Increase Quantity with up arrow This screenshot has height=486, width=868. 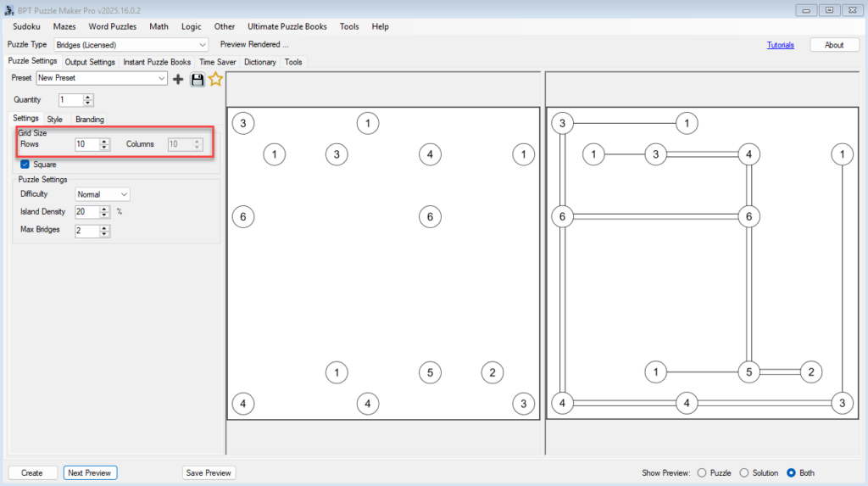click(88, 97)
